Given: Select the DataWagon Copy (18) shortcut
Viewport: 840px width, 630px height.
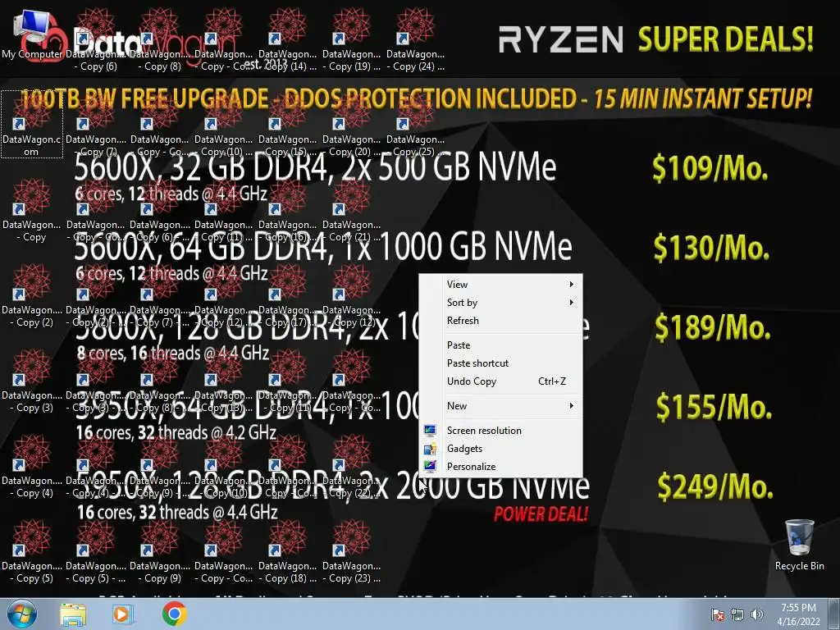Looking at the screenshot, I should click(287, 550).
